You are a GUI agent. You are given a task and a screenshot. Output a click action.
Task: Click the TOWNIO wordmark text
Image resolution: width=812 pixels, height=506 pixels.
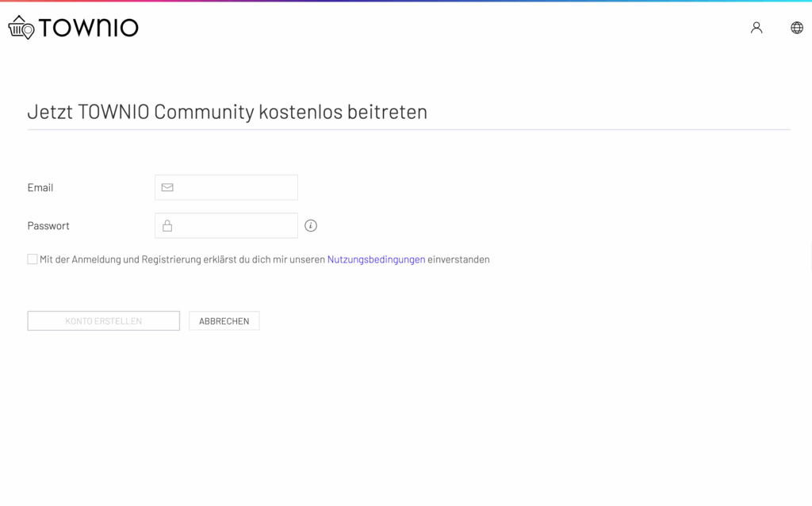pos(88,29)
